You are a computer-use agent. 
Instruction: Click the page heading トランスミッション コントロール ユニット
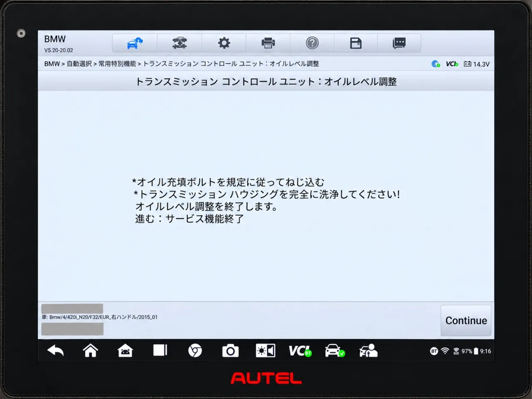click(266, 81)
